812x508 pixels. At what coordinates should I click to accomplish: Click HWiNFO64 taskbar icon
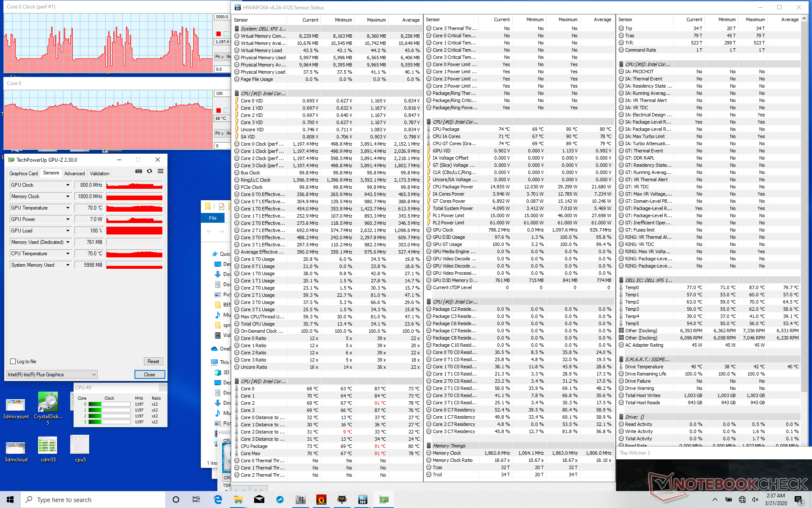tap(362, 500)
